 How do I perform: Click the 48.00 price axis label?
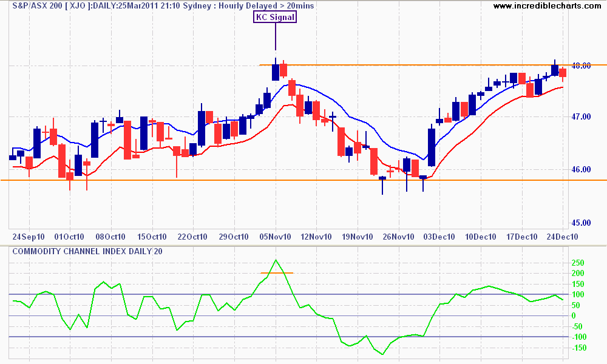[x=583, y=66]
